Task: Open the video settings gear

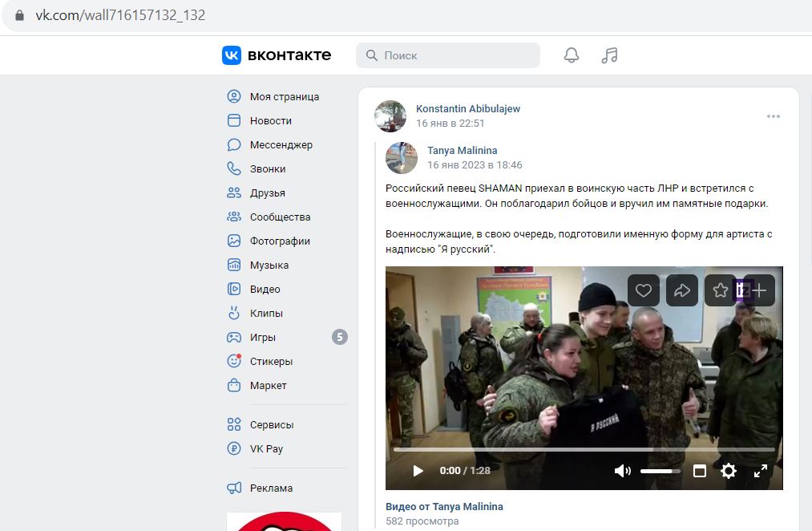Action: 729,470
